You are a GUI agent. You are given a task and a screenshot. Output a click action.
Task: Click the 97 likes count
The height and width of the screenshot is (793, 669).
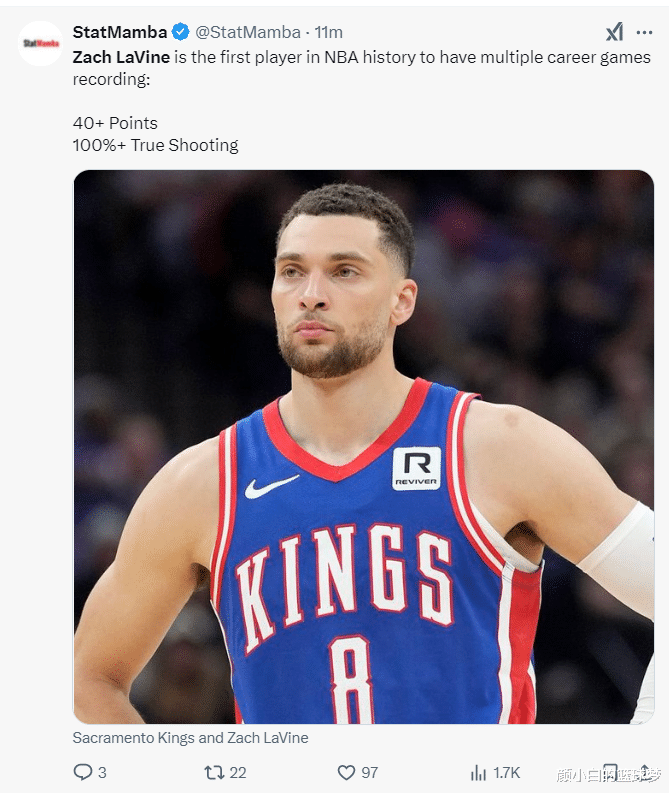pos(369,772)
